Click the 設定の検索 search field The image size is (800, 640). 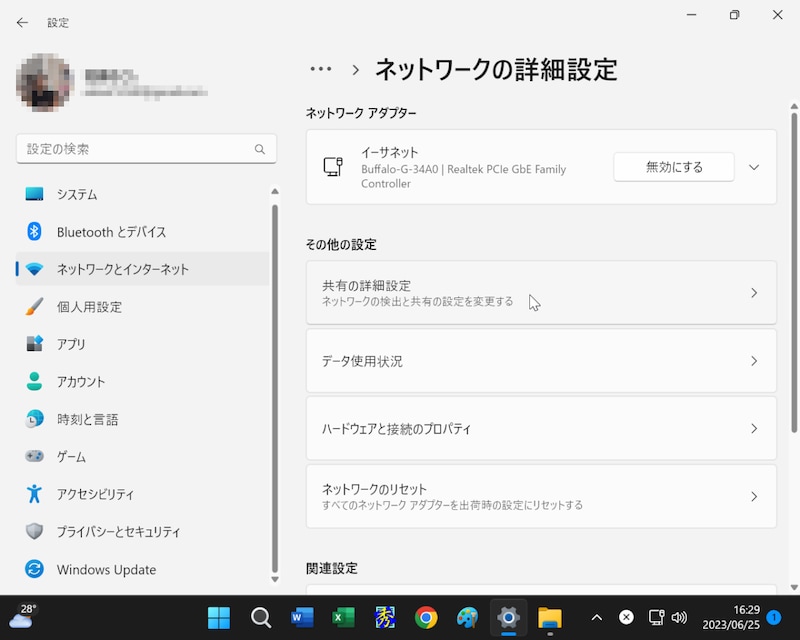tap(136, 149)
